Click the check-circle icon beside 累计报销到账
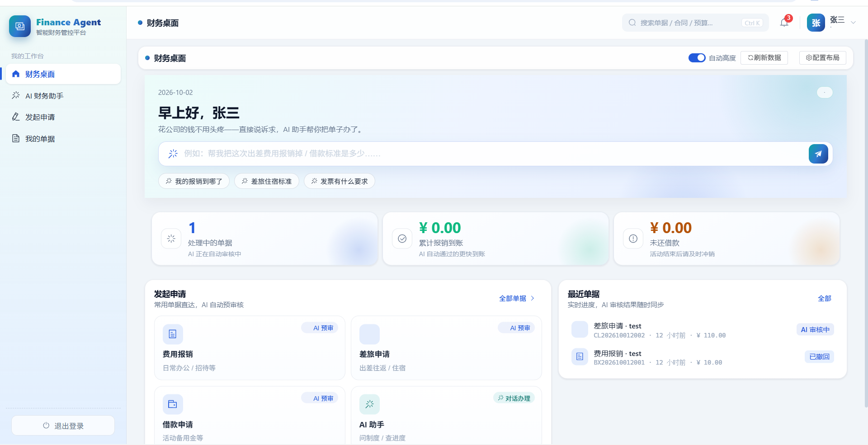Screen dimensions: 868x445 pyautogui.click(x=402, y=239)
